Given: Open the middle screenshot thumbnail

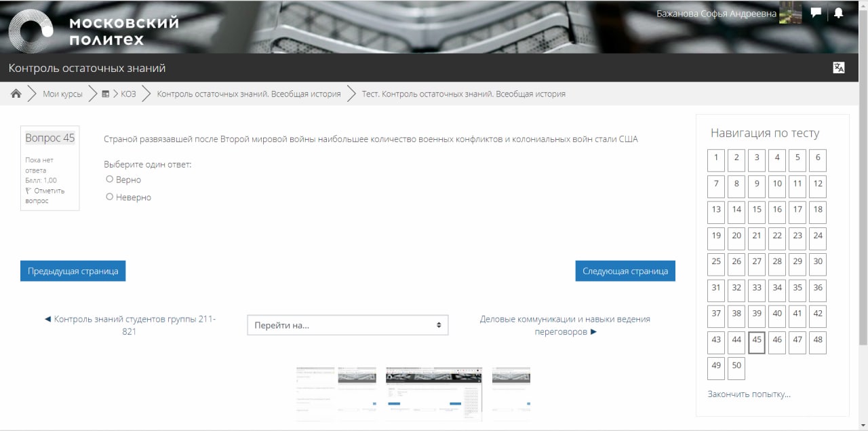Looking at the screenshot, I should coord(433,394).
